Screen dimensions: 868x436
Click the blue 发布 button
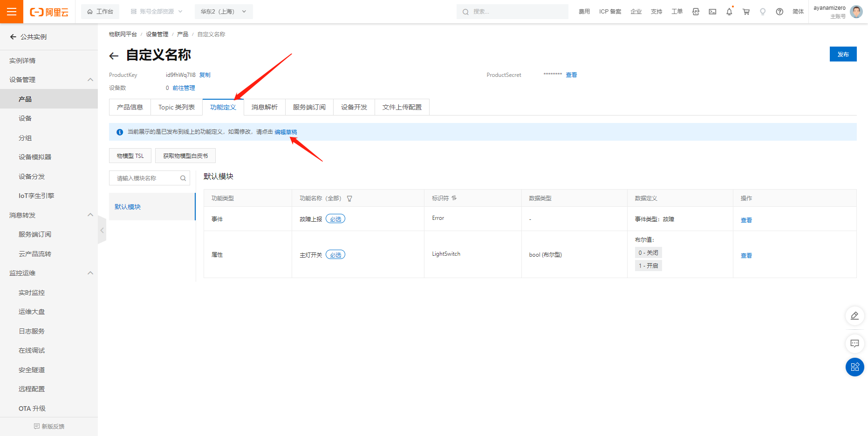tap(843, 54)
